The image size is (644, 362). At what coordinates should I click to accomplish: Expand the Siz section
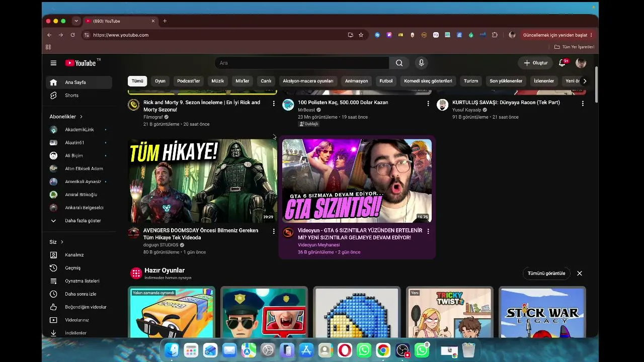pos(56,242)
